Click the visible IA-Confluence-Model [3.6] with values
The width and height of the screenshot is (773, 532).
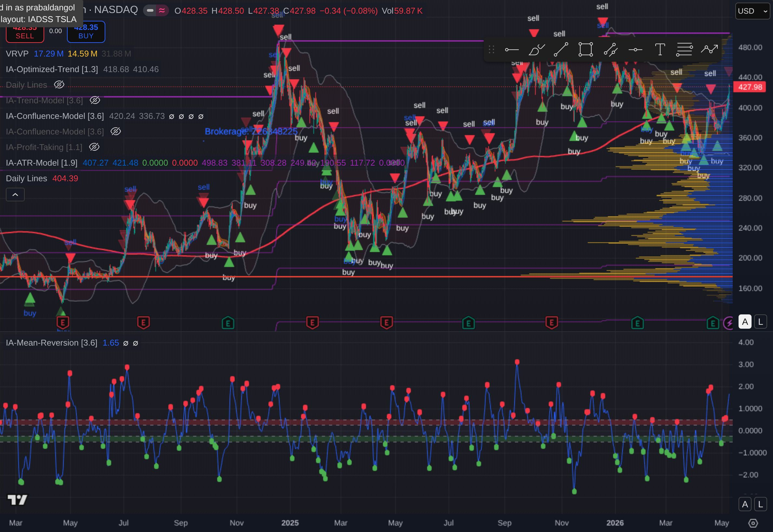55,116
